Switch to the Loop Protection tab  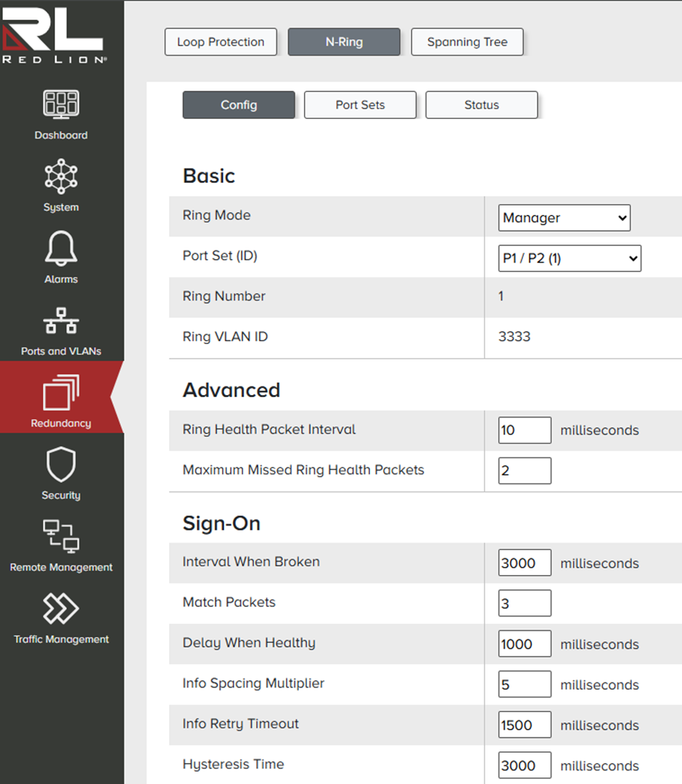pyautogui.click(x=221, y=42)
